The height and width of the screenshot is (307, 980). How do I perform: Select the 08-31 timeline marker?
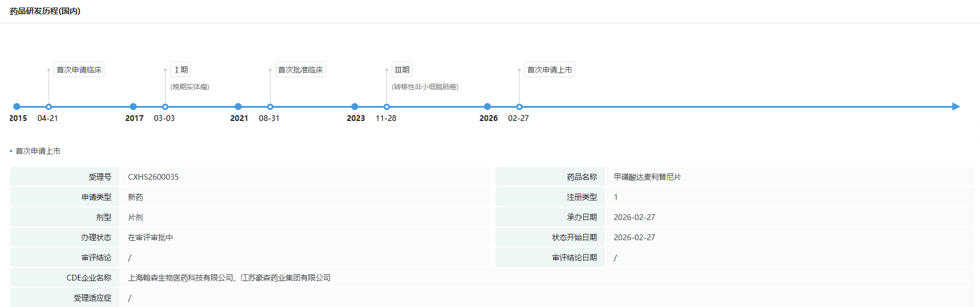[x=270, y=107]
